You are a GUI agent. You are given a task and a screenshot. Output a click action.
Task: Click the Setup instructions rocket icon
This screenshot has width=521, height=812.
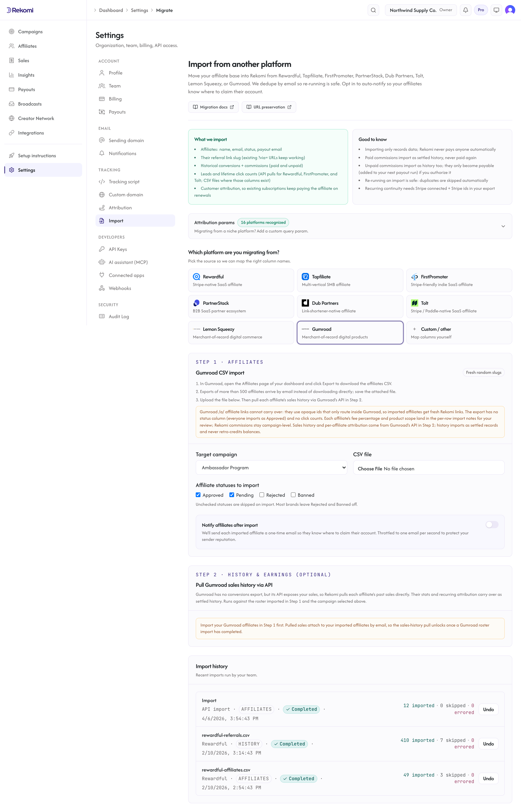click(x=12, y=155)
